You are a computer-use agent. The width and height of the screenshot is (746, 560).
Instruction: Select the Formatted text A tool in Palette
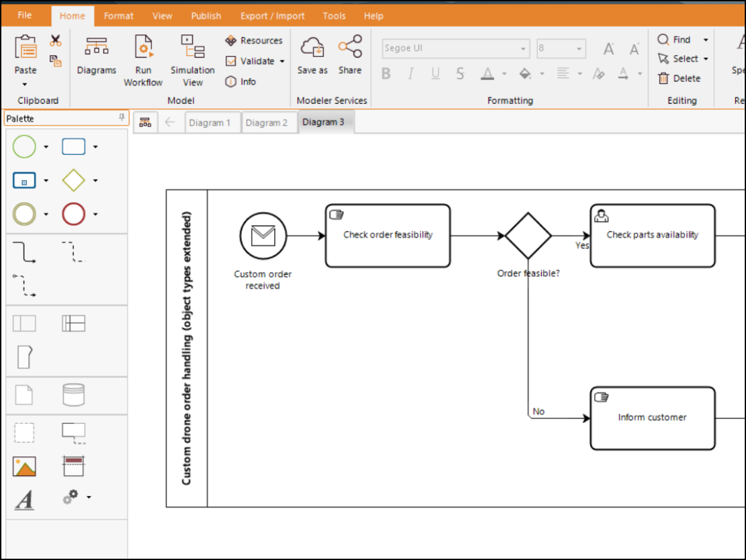pyautogui.click(x=24, y=500)
